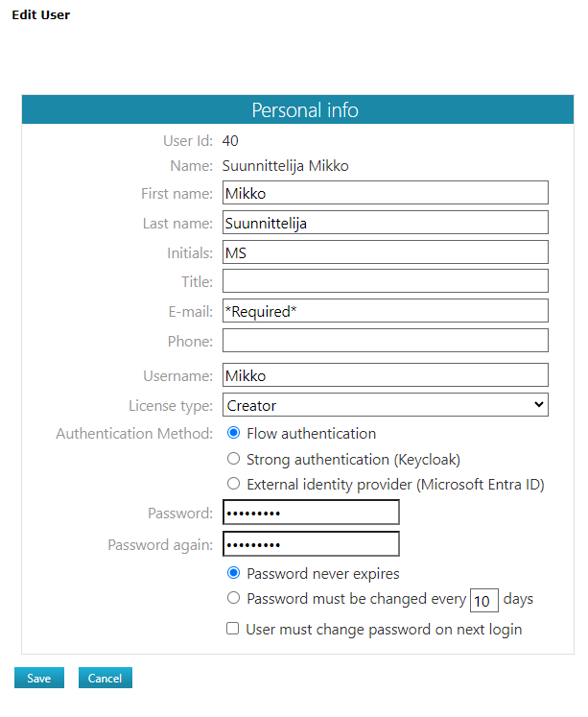Select External identity provider (Microsoft Entra ID)
This screenshot has height=717, width=588.
[234, 485]
